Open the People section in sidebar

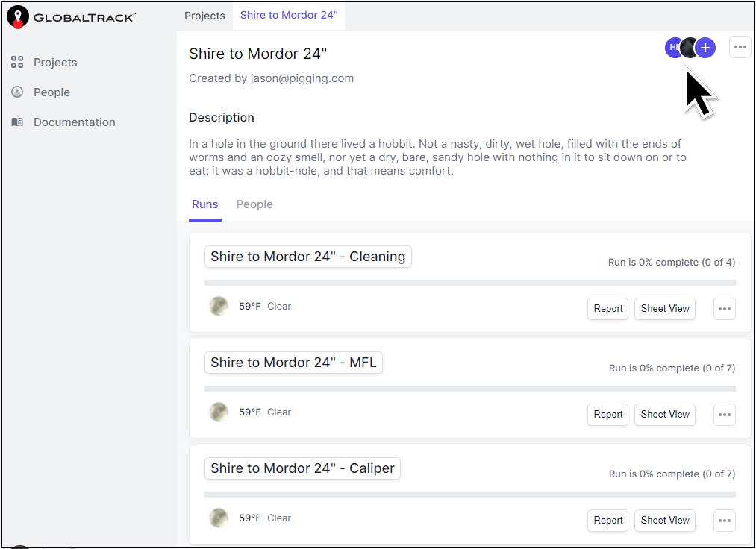[16, 92]
